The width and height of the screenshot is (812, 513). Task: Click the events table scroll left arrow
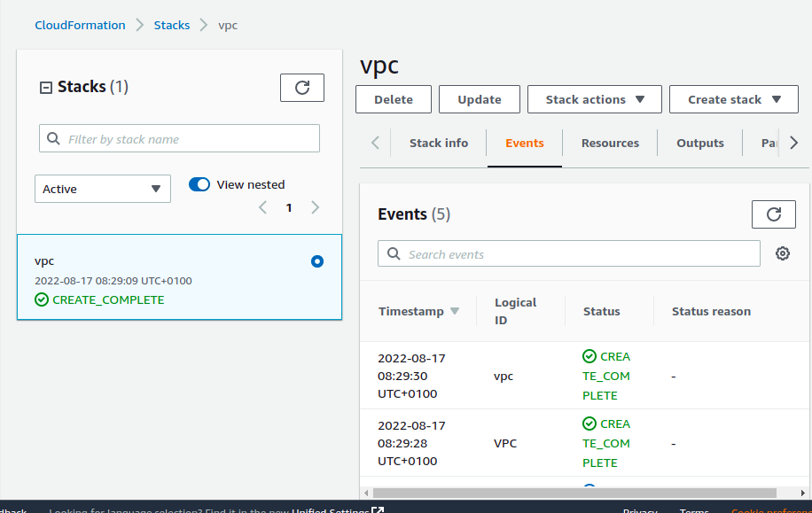click(x=366, y=493)
